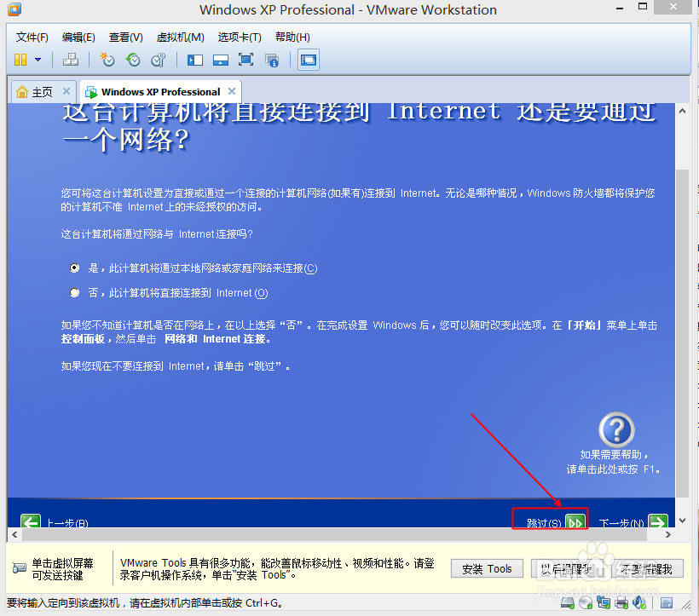
Task: Click the 不要提醒我 button
Action: tap(647, 569)
